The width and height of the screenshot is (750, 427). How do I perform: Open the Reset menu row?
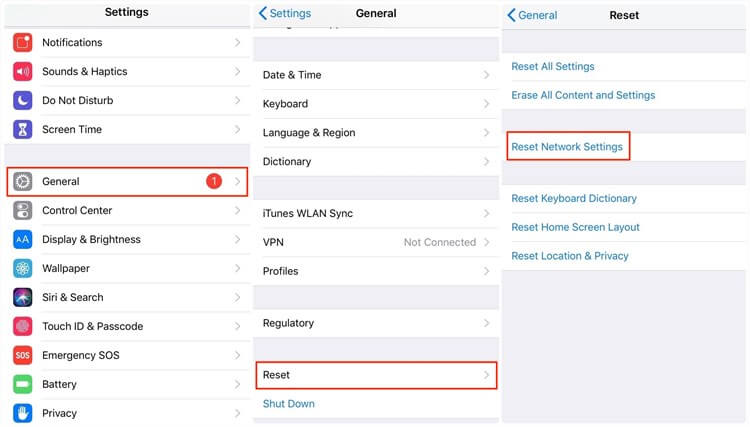click(x=375, y=375)
